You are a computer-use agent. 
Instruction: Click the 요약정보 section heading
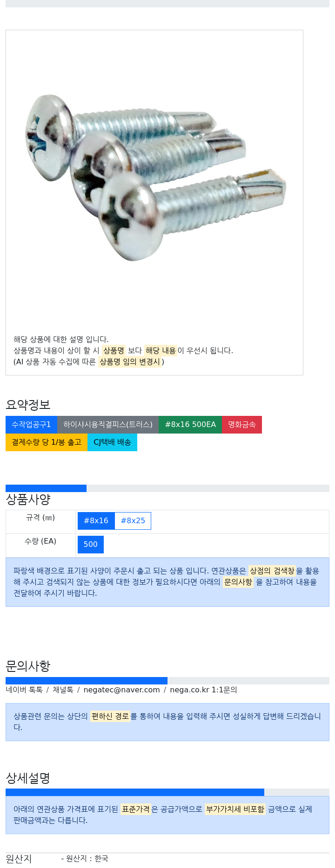click(x=28, y=405)
